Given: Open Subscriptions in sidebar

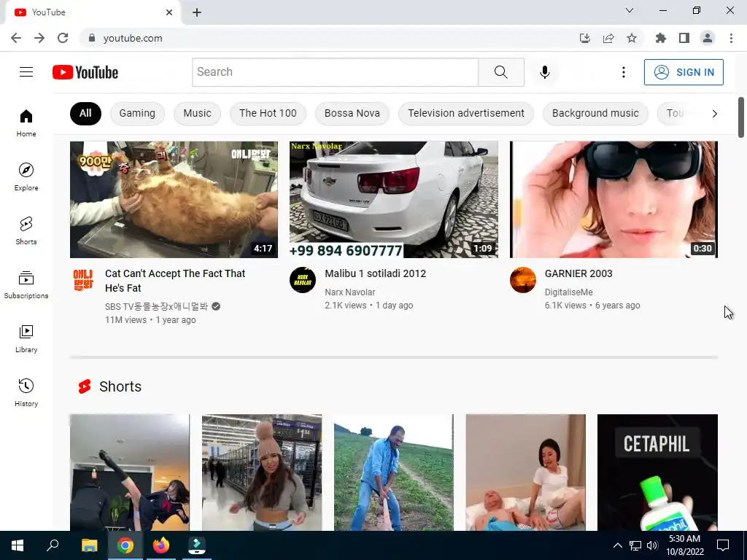Looking at the screenshot, I should tap(26, 285).
